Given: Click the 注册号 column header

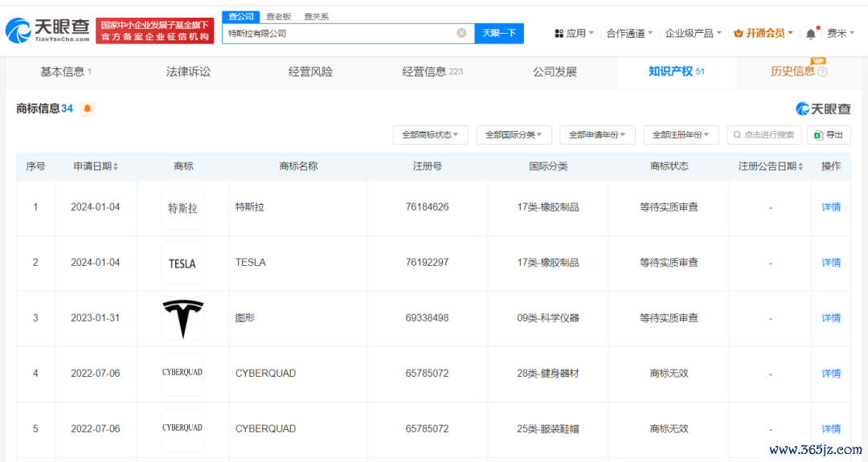Looking at the screenshot, I should click(427, 166).
